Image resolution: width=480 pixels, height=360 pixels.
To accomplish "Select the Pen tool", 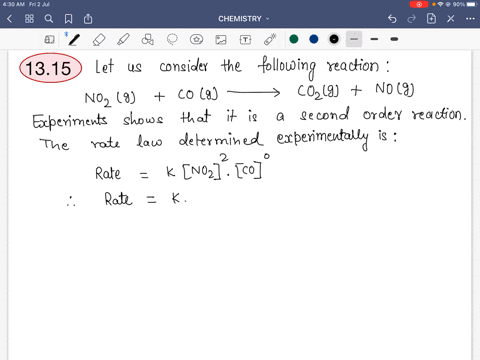I will 74,39.
